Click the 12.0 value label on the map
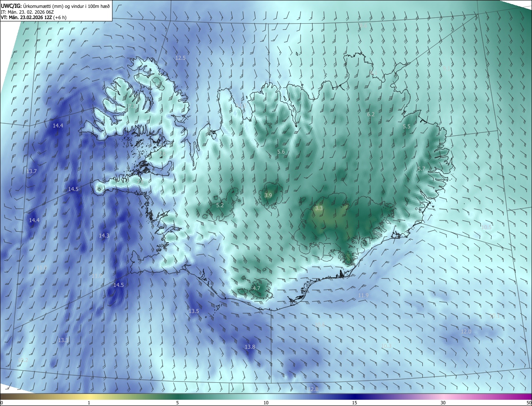This screenshot has width=532, height=406. (x=466, y=331)
